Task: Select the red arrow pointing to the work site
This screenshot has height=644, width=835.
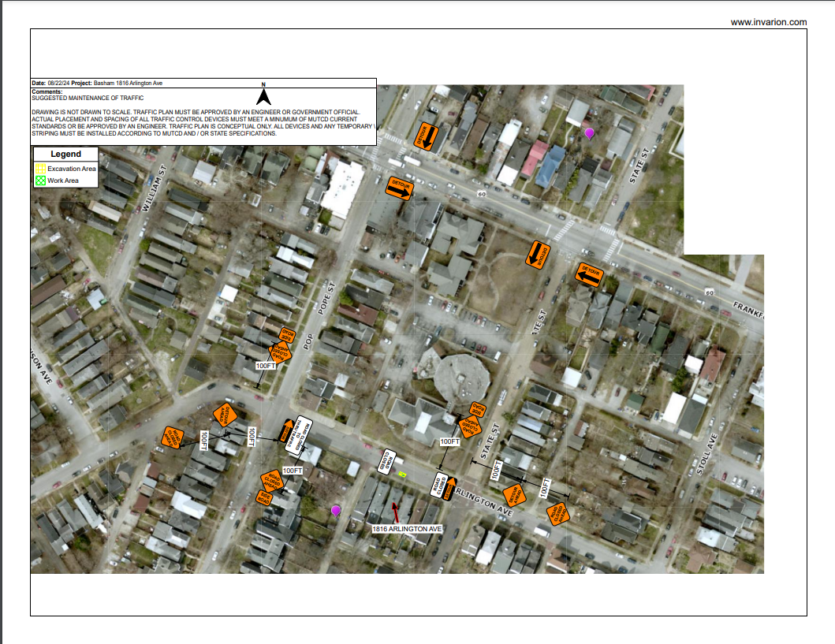Action: (396, 508)
